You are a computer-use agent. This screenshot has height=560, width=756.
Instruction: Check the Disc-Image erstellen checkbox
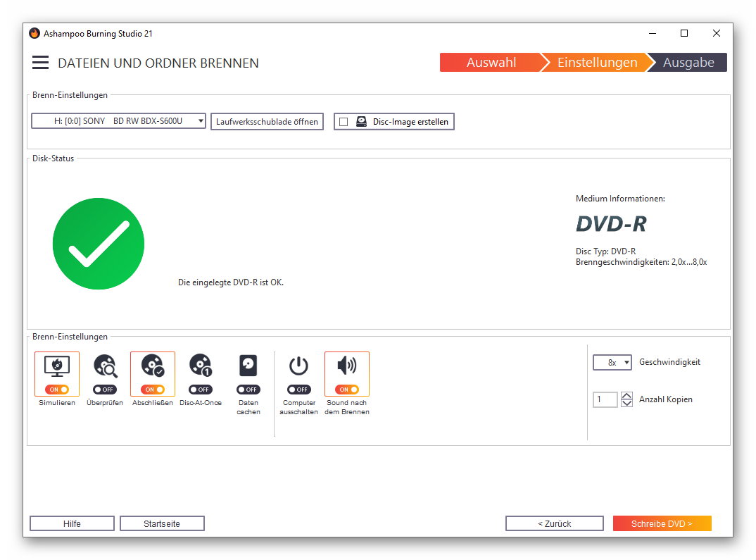click(x=344, y=122)
